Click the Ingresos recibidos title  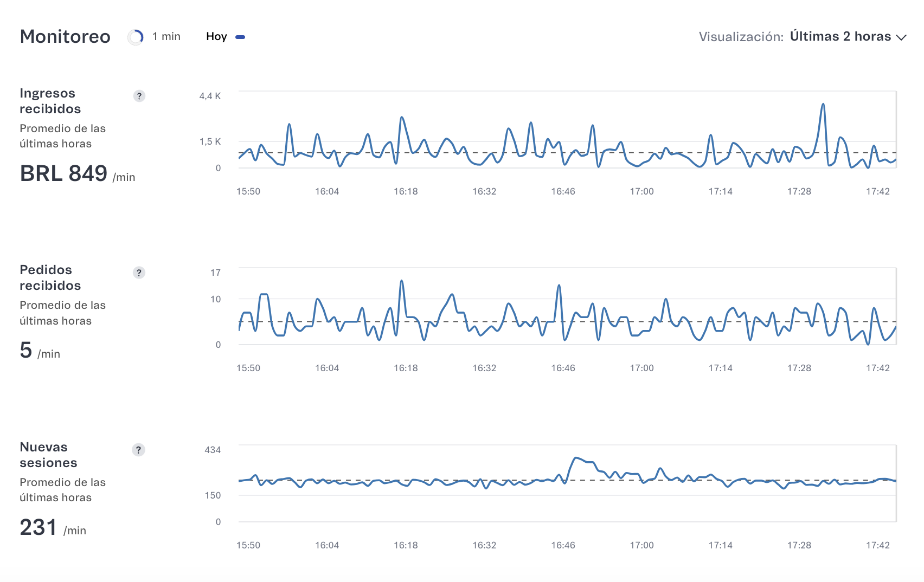[x=50, y=101]
